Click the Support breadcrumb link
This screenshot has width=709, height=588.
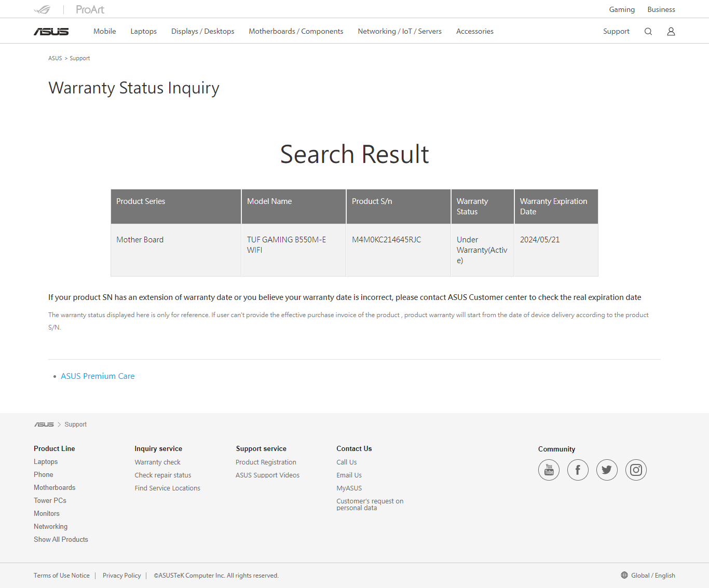coord(80,58)
